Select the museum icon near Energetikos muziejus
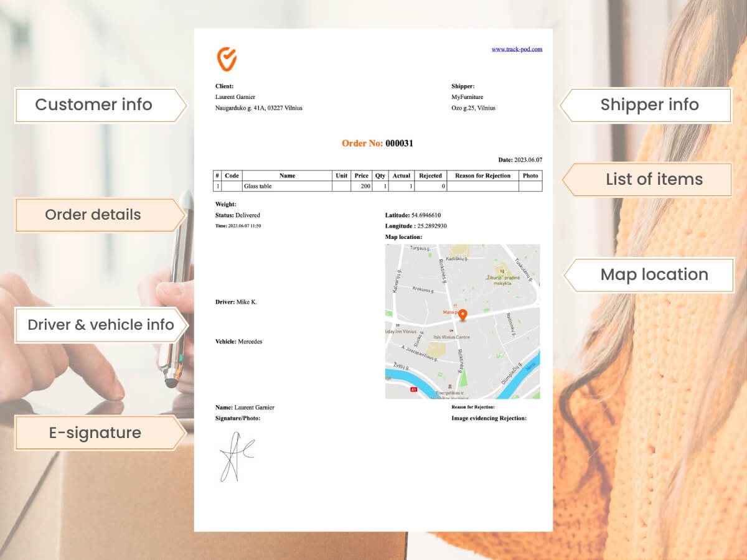The width and height of the screenshot is (747, 560). click(449, 386)
